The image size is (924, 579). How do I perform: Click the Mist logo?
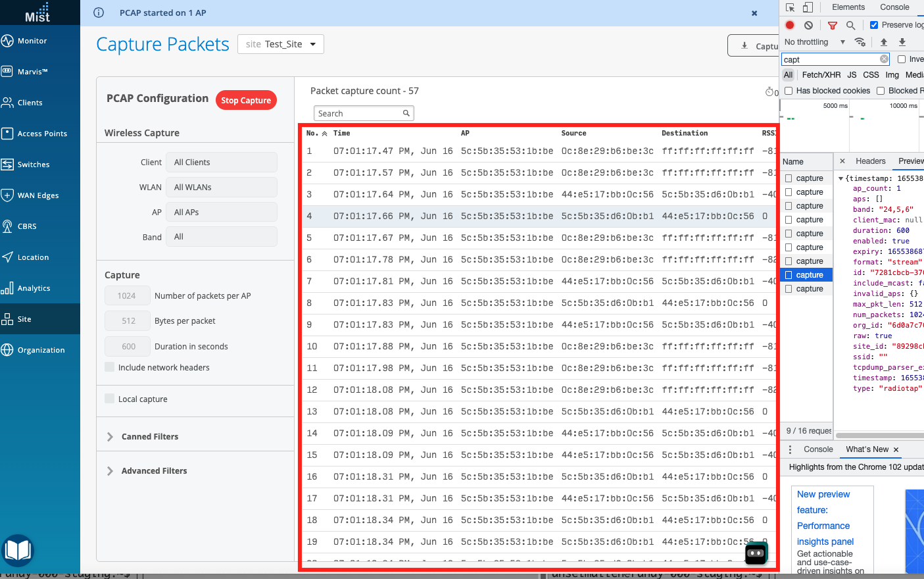tap(37, 13)
